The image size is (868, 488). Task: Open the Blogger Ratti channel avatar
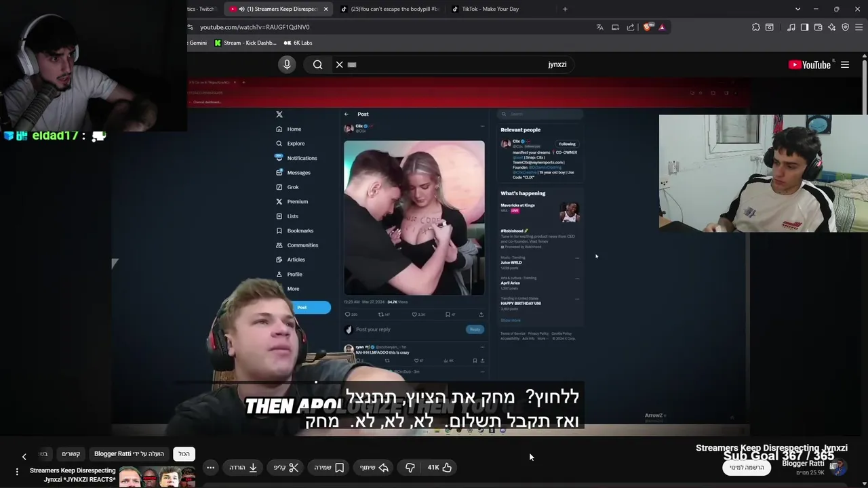point(840,467)
